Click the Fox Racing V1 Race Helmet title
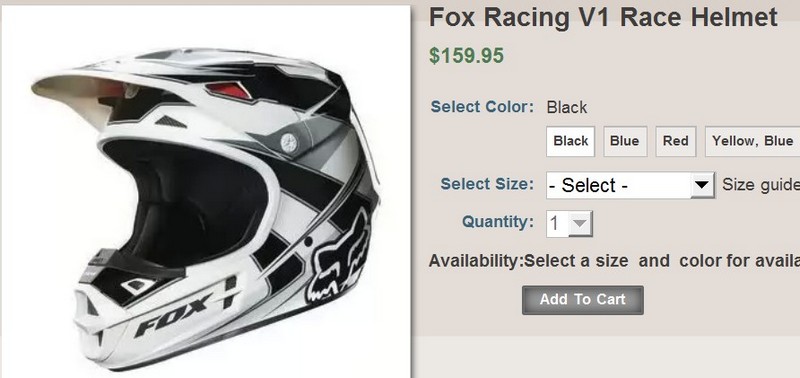 [x=603, y=17]
